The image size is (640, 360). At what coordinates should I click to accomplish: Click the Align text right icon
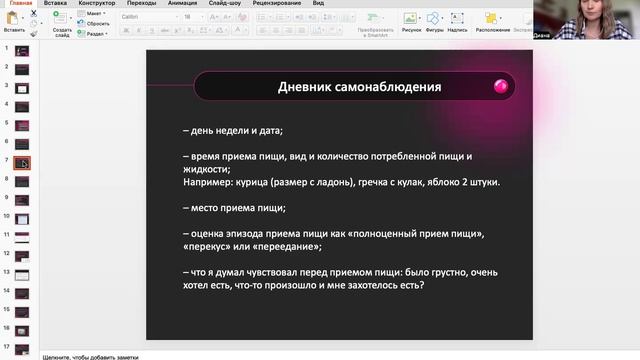289,31
